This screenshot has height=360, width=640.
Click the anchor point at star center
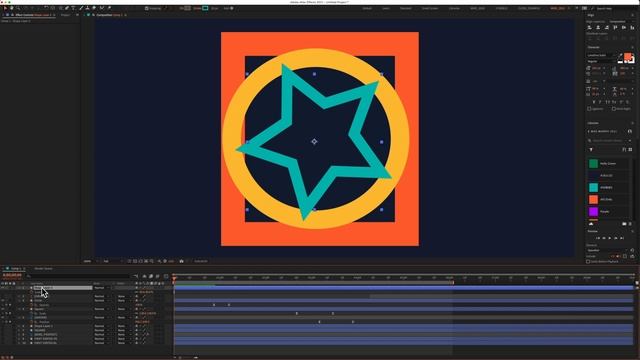314,142
